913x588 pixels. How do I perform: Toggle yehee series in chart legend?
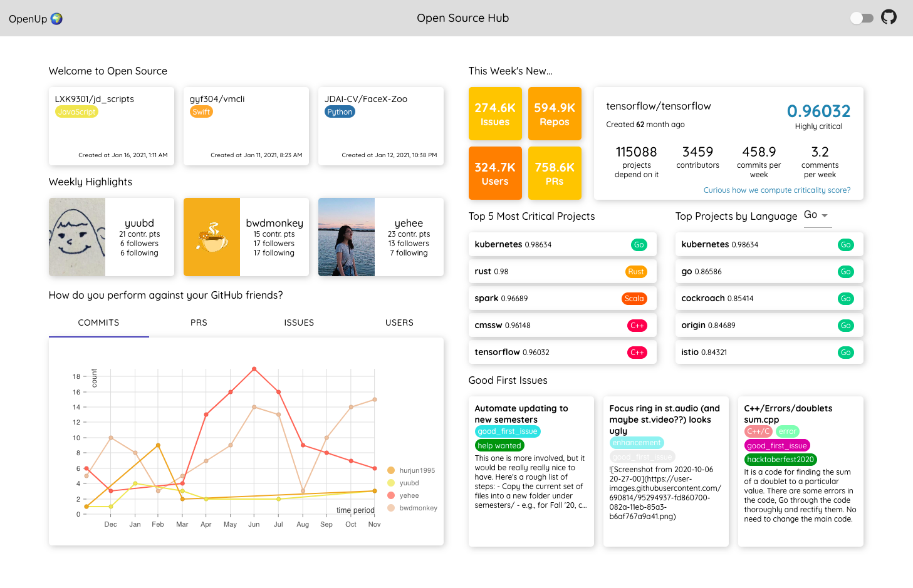(404, 495)
